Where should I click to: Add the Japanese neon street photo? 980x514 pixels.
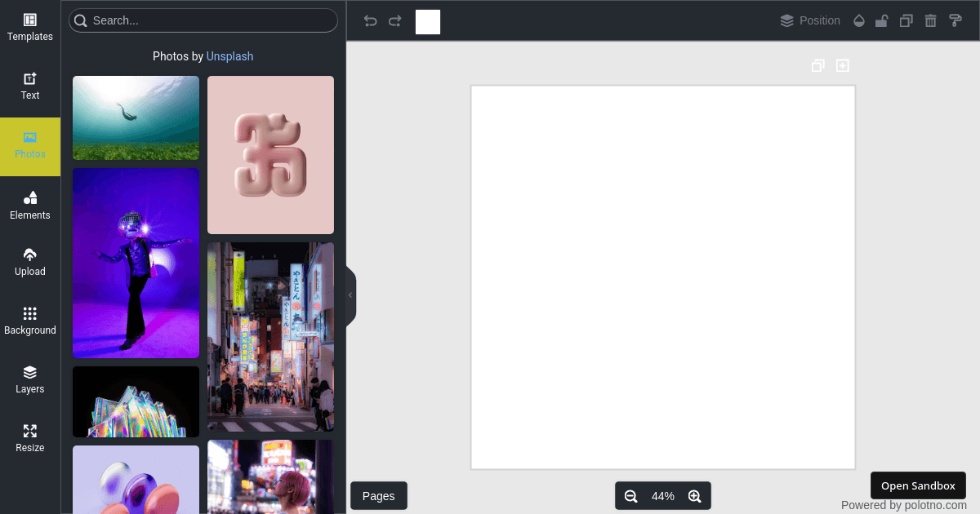pyautogui.click(x=270, y=337)
